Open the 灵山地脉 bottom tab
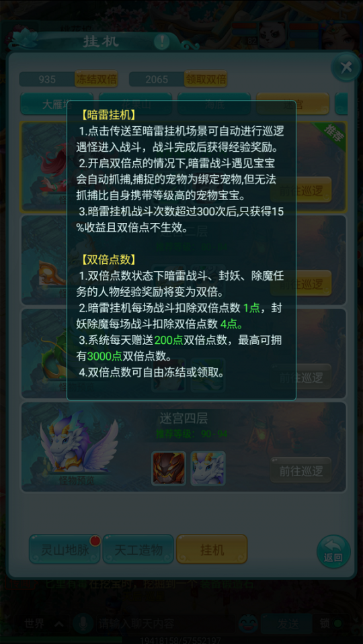Screen dimensions: 363x644 tap(65, 549)
